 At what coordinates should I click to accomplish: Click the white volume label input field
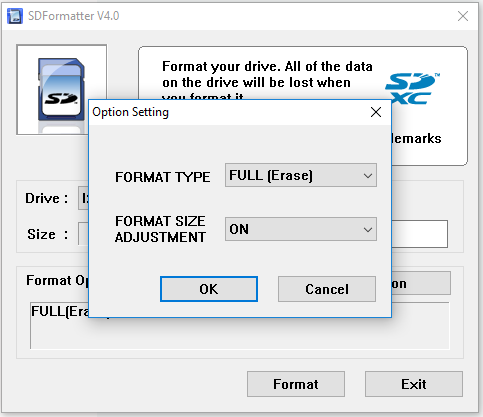(x=420, y=234)
